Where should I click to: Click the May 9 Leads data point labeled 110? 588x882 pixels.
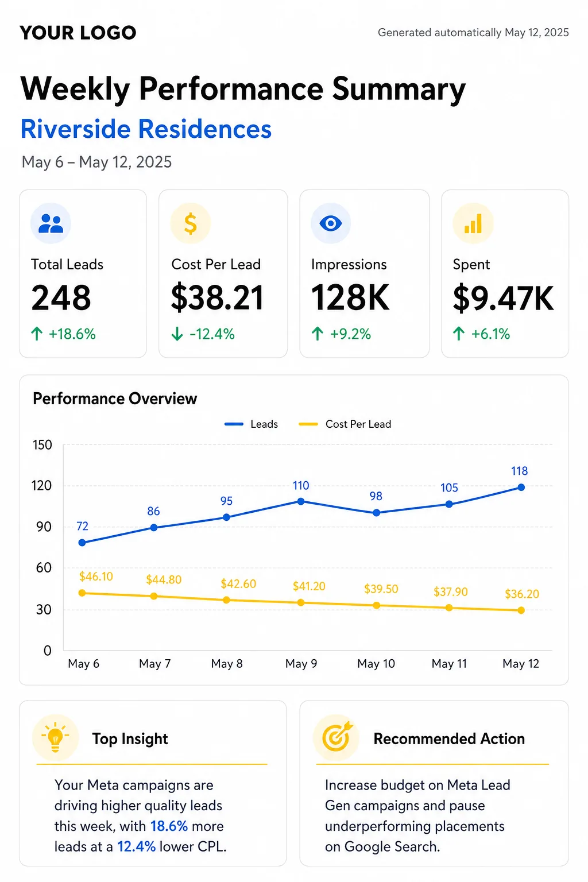[x=301, y=501]
